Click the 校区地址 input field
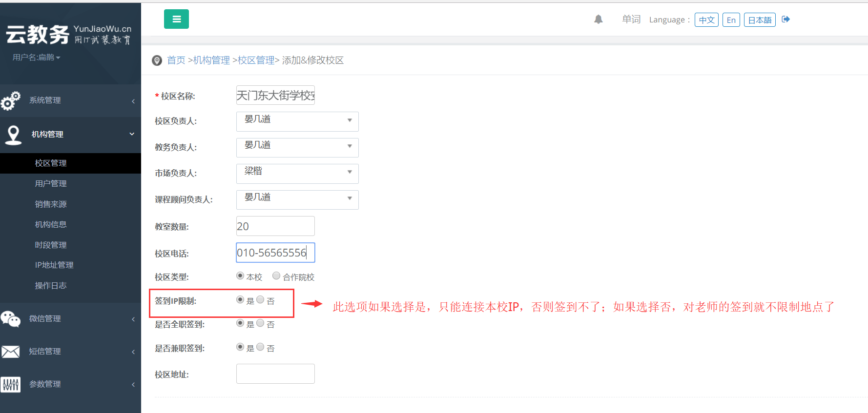 pos(275,374)
